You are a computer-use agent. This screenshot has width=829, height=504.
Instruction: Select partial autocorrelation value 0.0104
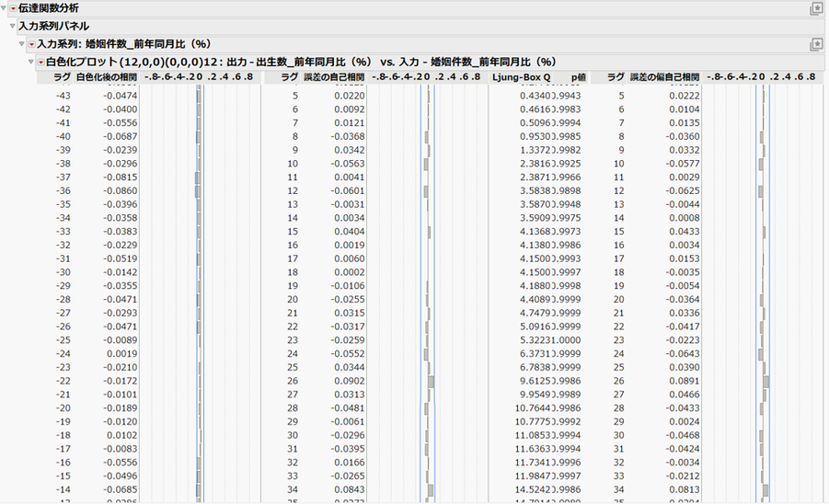(685, 109)
